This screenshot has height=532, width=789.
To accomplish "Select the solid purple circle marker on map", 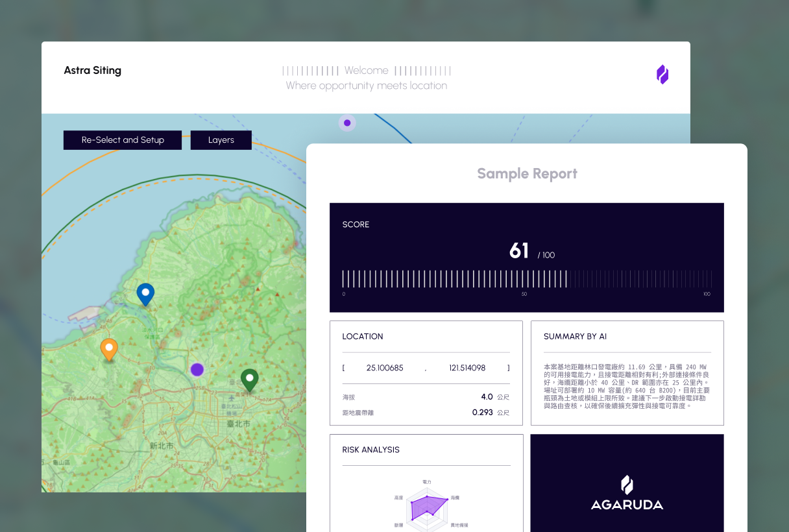I will point(197,369).
